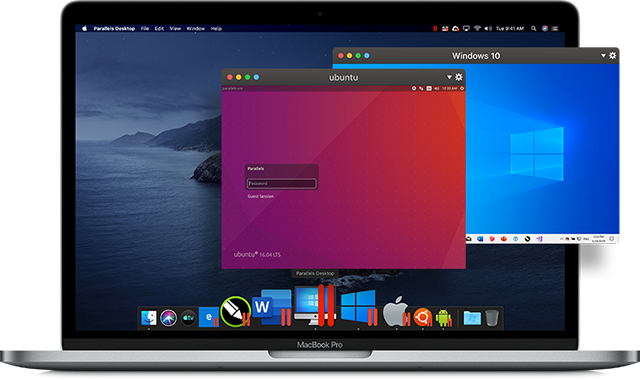Open Notification Center in the menu bar
This screenshot has height=380, width=640.
pyautogui.click(x=555, y=29)
